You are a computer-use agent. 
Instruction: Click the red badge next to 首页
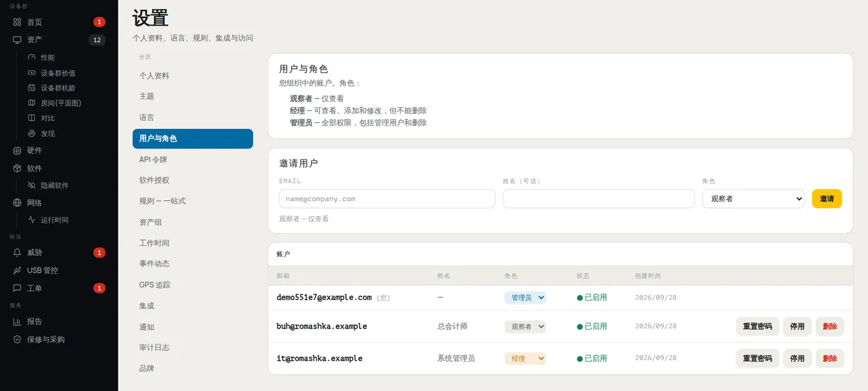tap(99, 22)
